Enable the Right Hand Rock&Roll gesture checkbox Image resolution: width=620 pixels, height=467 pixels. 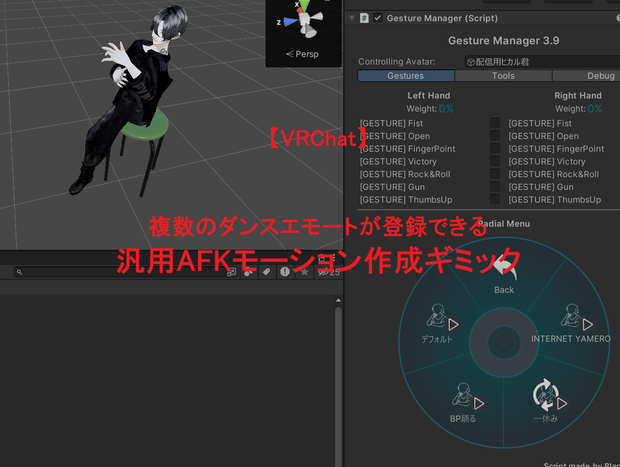coord(495,174)
